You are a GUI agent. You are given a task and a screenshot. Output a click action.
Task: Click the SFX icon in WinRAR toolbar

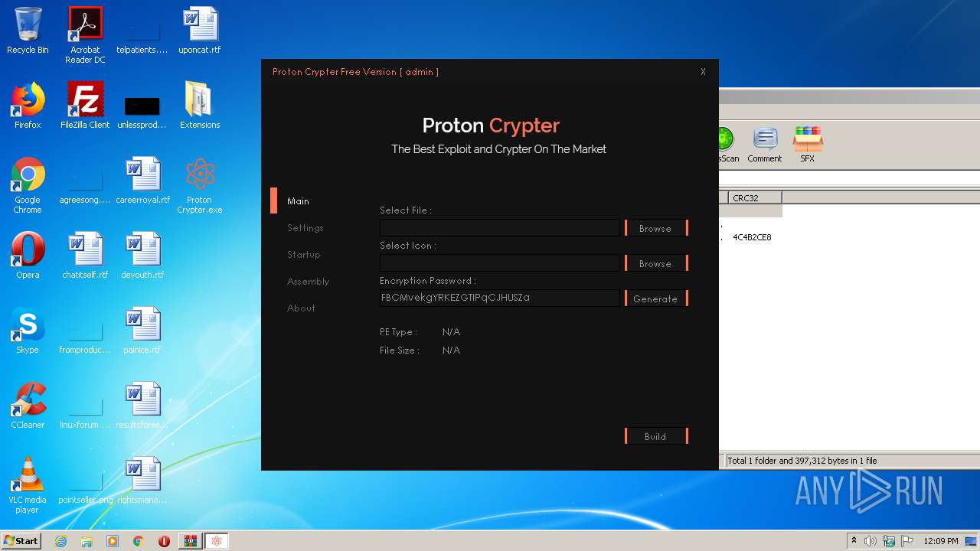coord(807,145)
